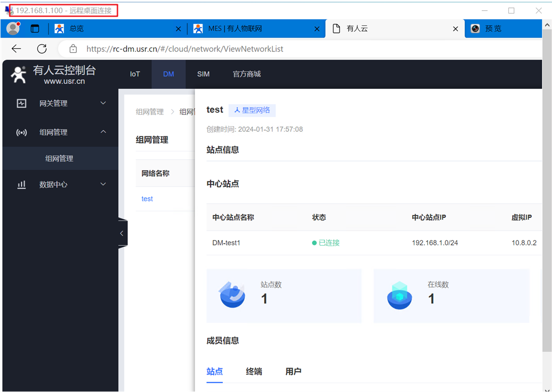Image resolution: width=552 pixels, height=392 pixels.
Task: Click the 站点数 statistics icon
Action: tap(232, 295)
